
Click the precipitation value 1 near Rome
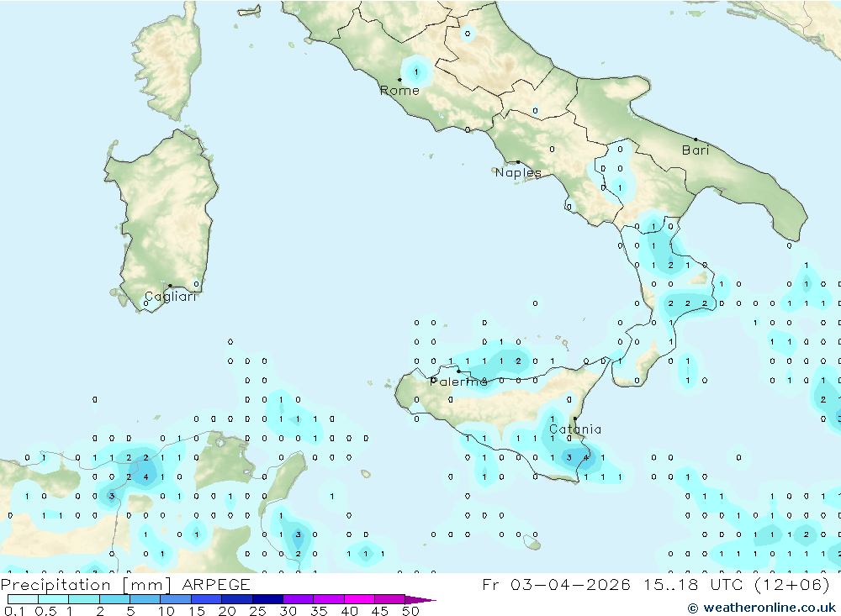coord(416,71)
